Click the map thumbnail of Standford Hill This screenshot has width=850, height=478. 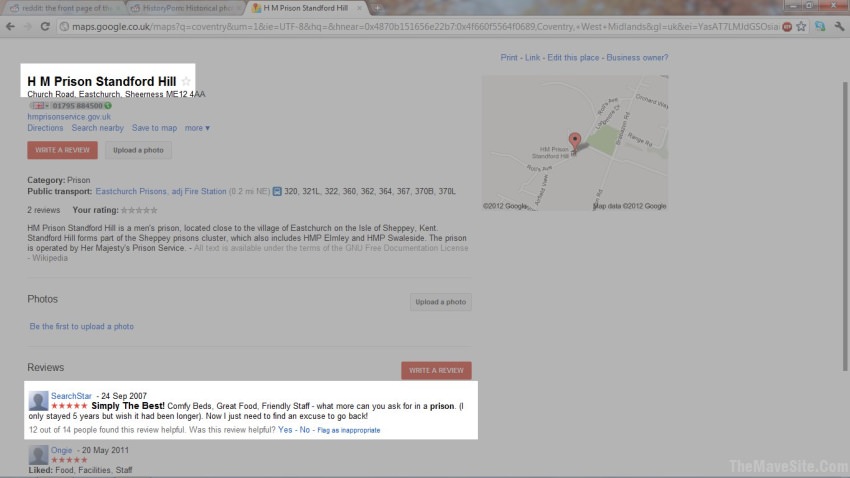[x=575, y=143]
